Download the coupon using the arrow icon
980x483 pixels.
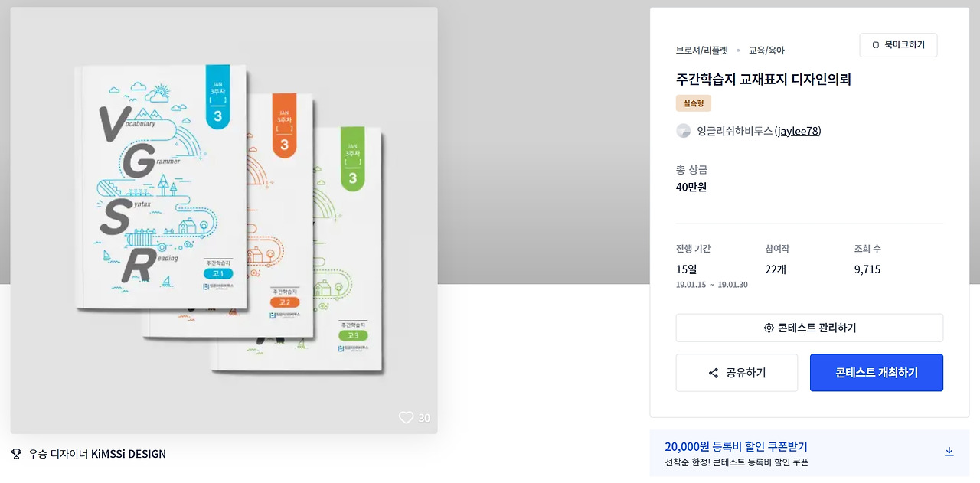point(949,452)
